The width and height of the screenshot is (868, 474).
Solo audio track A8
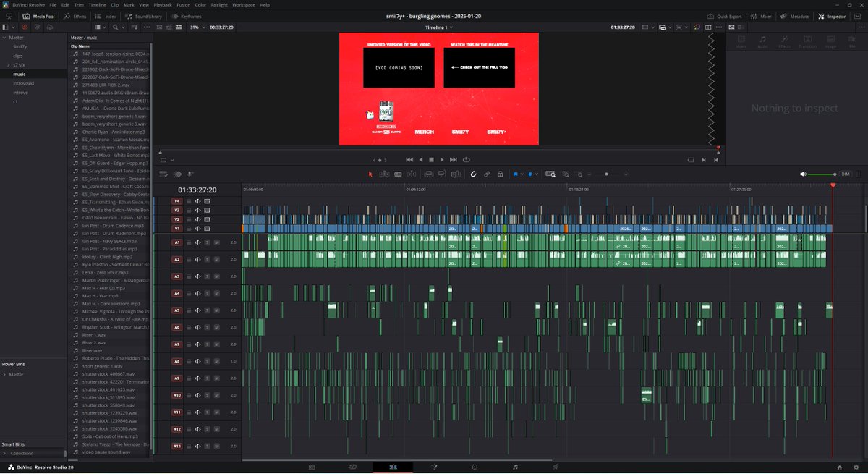207,361
